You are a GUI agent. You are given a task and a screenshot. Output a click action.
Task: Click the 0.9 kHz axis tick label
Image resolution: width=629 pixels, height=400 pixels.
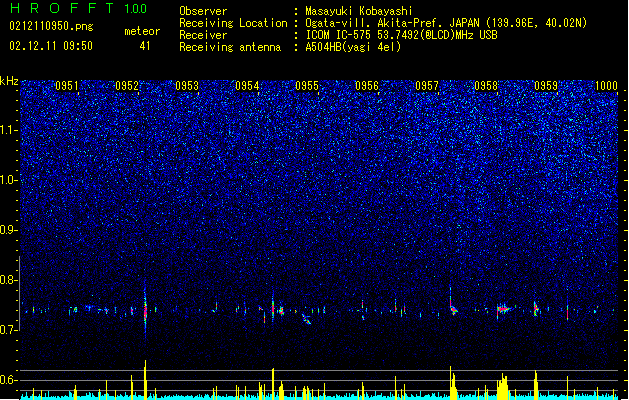click(x=8, y=230)
